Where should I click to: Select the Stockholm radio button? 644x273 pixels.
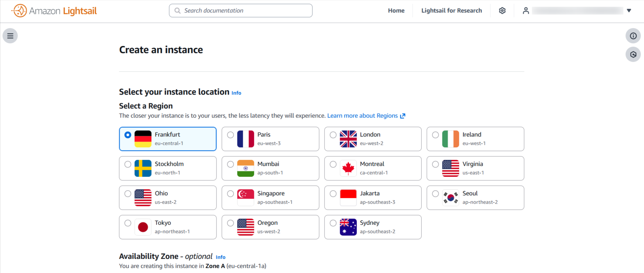pos(128,164)
